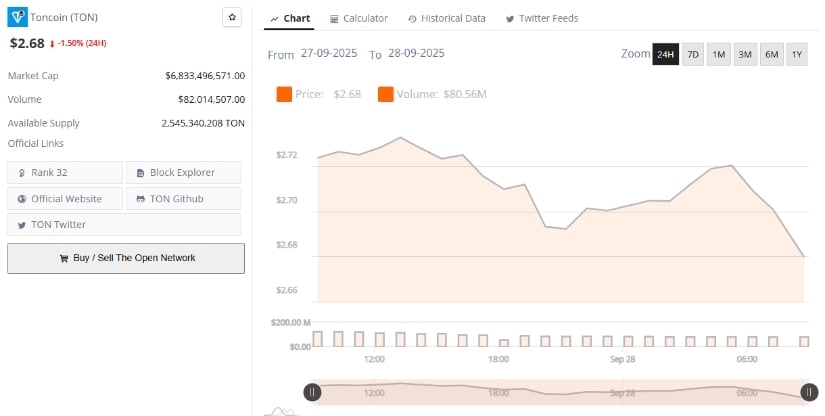
Task: Open Block Explorer link
Action: (184, 173)
